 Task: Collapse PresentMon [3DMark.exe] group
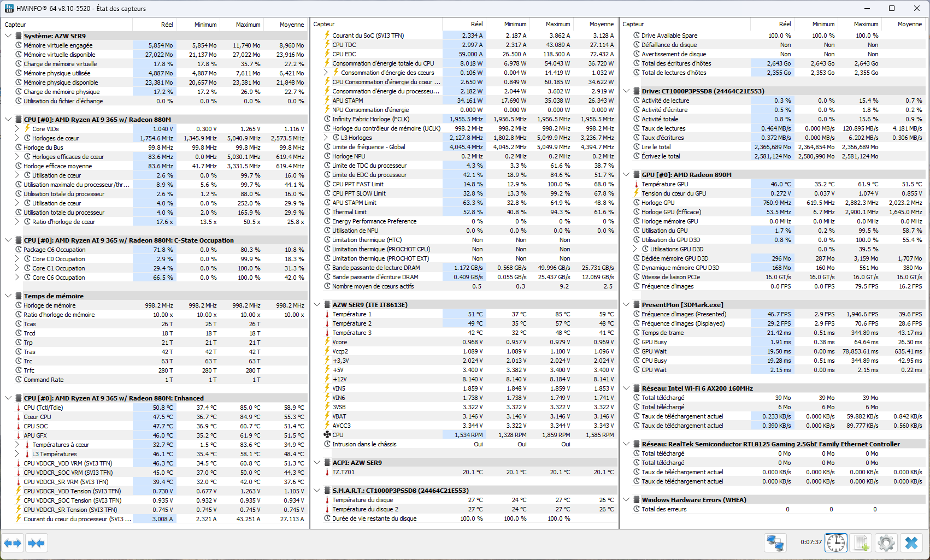click(x=626, y=305)
